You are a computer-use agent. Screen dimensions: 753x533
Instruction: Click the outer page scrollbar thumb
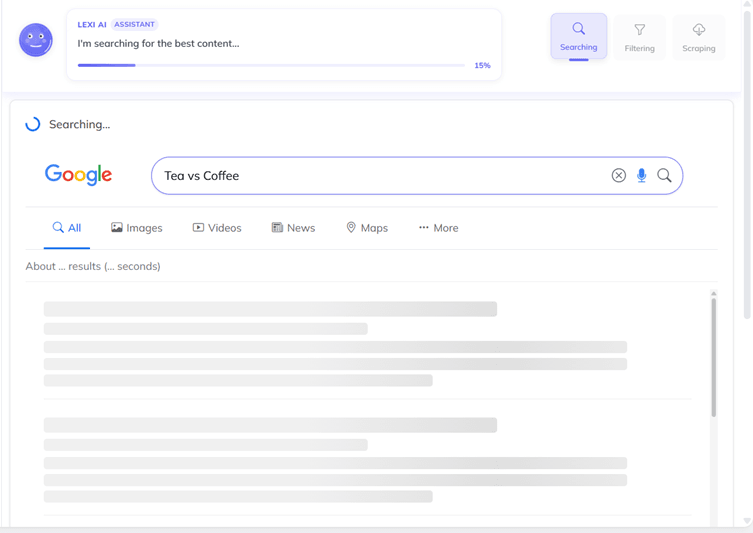click(747, 166)
